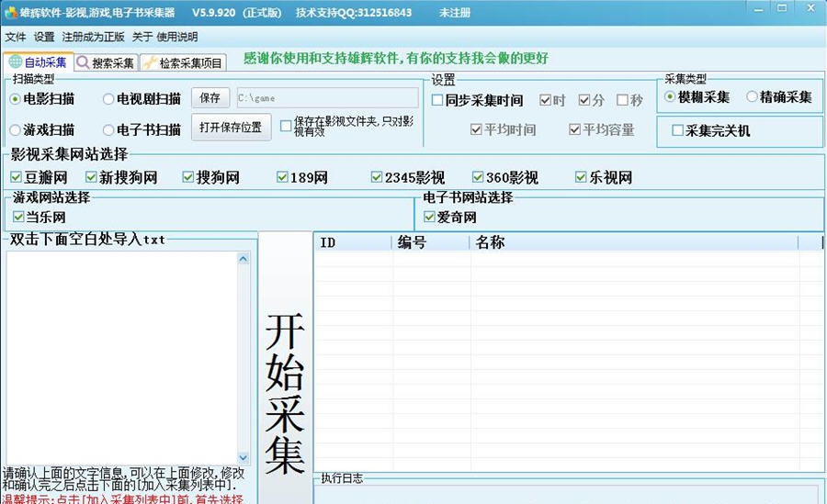Toggle 保存在影视文件夹 checkbox
The image size is (827, 504).
pos(286,126)
